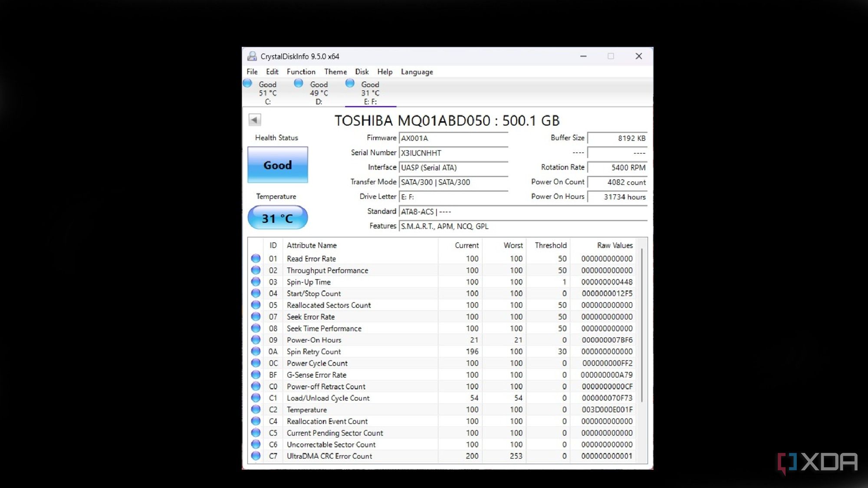Open the Language menu
This screenshot has width=868, height=488.
417,72
